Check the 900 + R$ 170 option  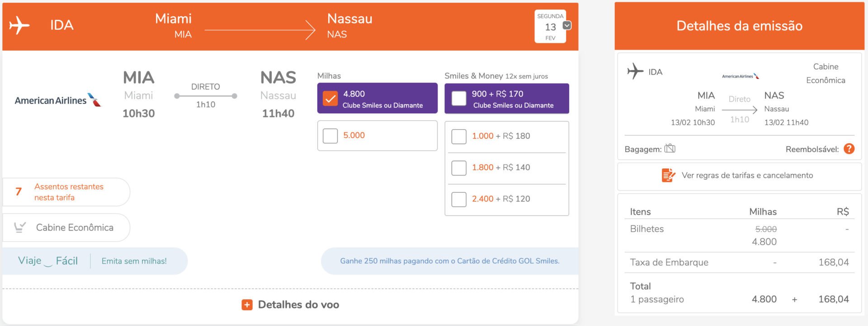click(459, 98)
